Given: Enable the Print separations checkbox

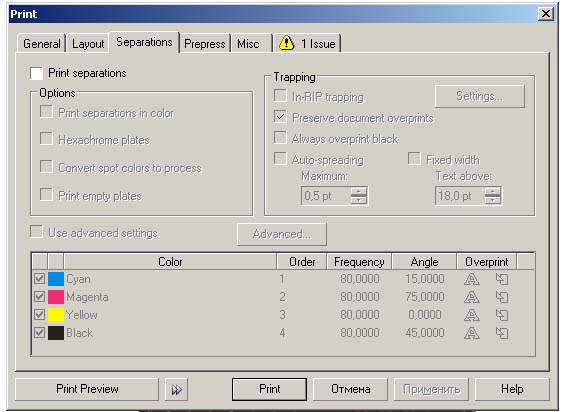Looking at the screenshot, I should tap(37, 73).
